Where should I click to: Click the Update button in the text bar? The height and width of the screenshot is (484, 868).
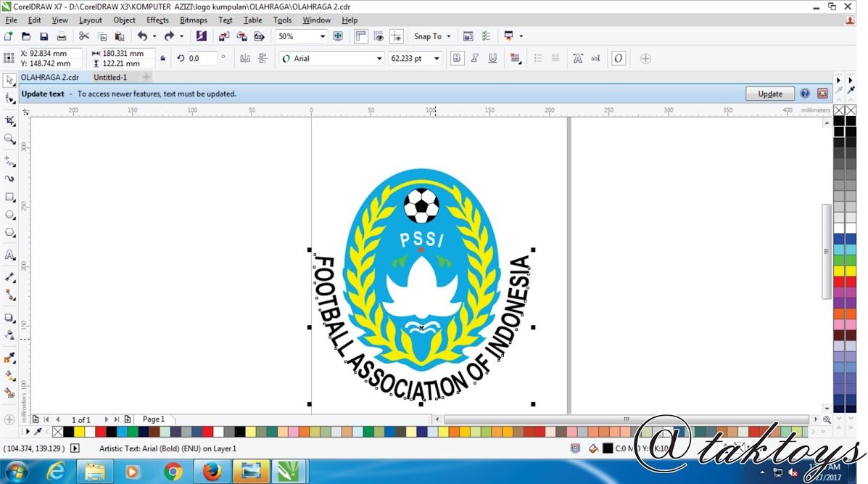pos(770,94)
